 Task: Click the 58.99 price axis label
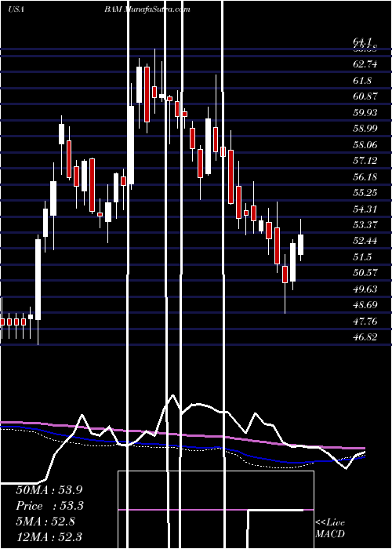coord(365,129)
